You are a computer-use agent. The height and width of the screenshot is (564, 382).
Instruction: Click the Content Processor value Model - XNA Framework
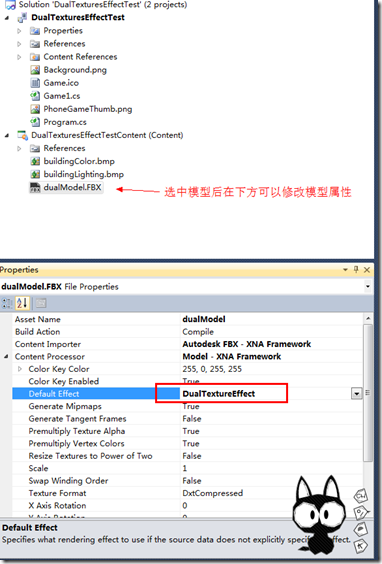[232, 356]
